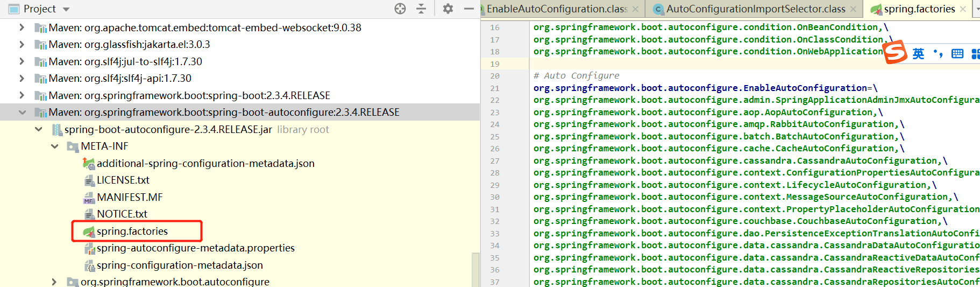Click the couchbase.CouchbaseAutoConfiguration line
Viewport: 980px width, 287px height.
[x=740, y=221]
